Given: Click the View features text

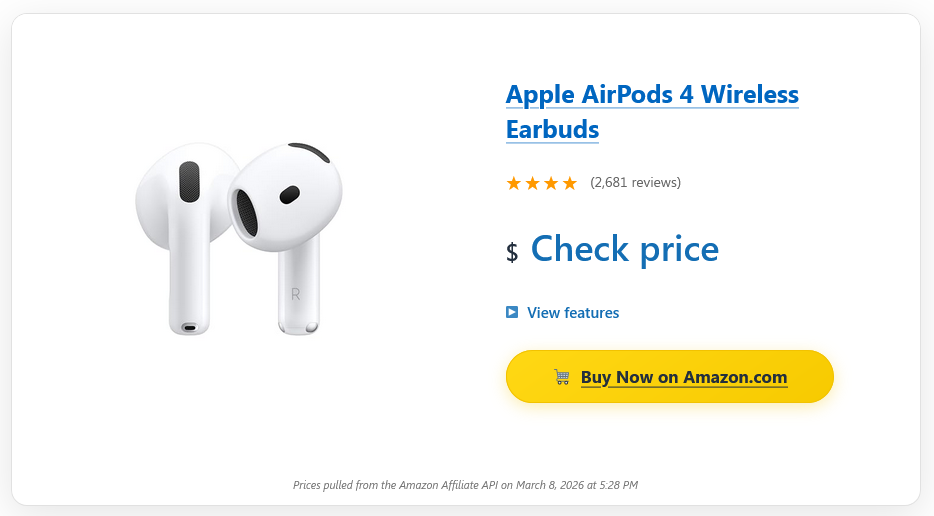Looking at the screenshot, I should (x=573, y=313).
